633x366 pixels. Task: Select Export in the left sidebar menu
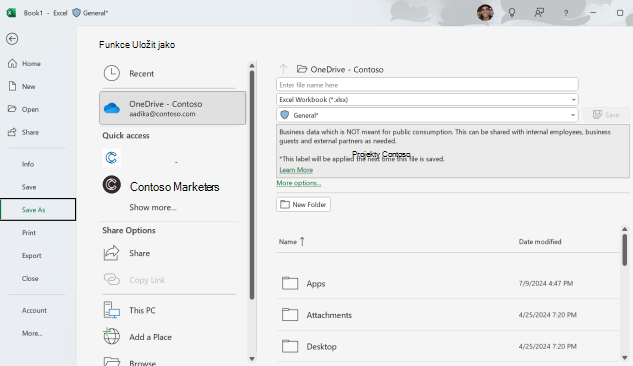[31, 255]
